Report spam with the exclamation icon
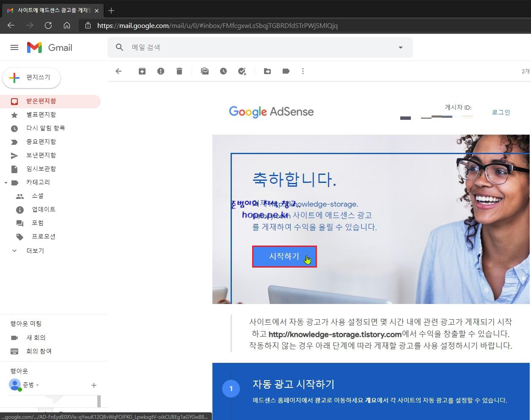Screen dimensions: 531x420 [x=161, y=71]
